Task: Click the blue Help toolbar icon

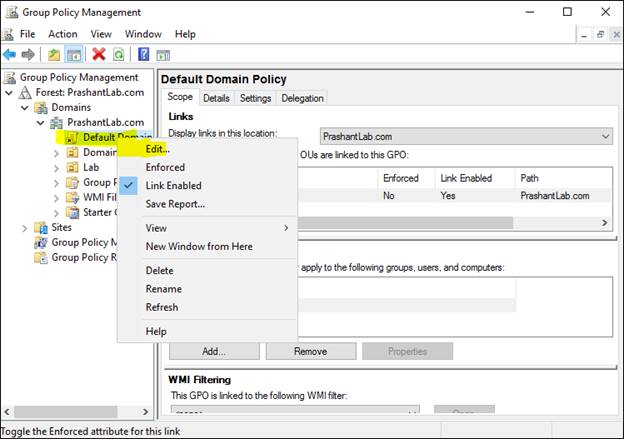Action: 144,54
